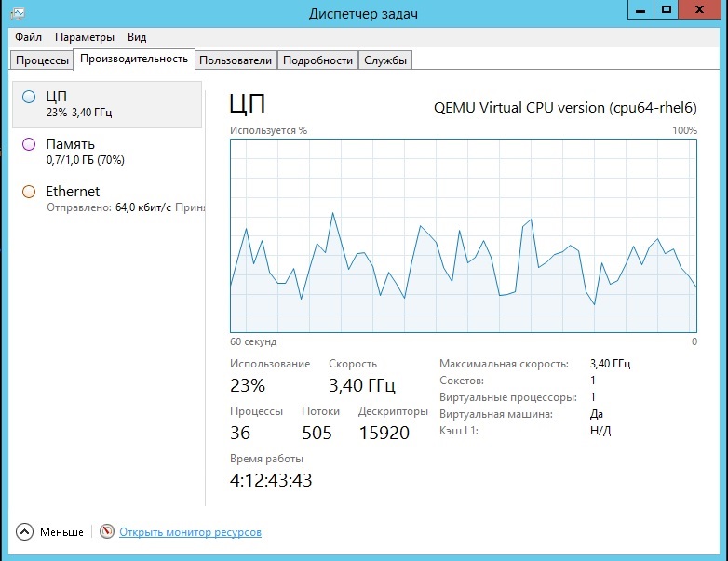Select Ethernet Отправлено 64,0 кбит/с entry
The image size is (728, 561).
pyautogui.click(x=107, y=199)
